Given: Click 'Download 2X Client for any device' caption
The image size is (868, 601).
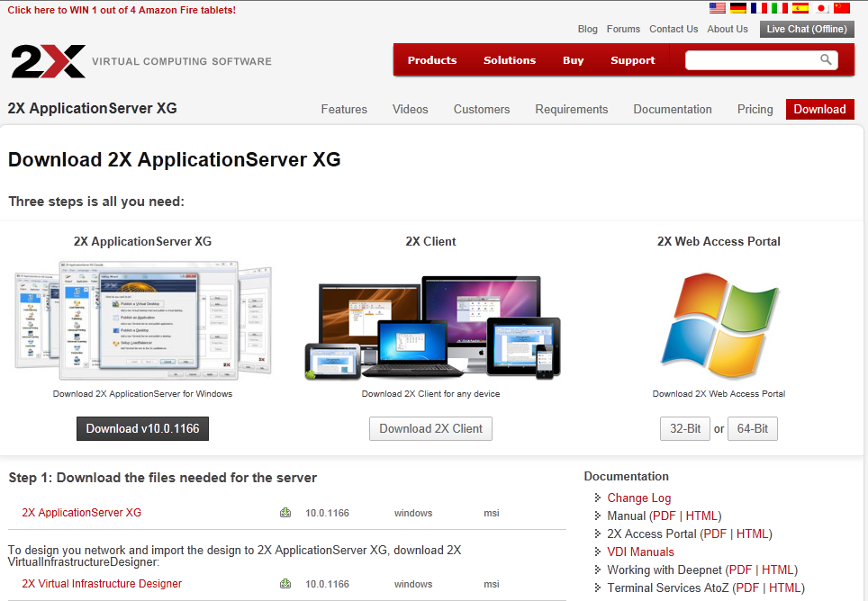Looking at the screenshot, I should pyautogui.click(x=430, y=394).
